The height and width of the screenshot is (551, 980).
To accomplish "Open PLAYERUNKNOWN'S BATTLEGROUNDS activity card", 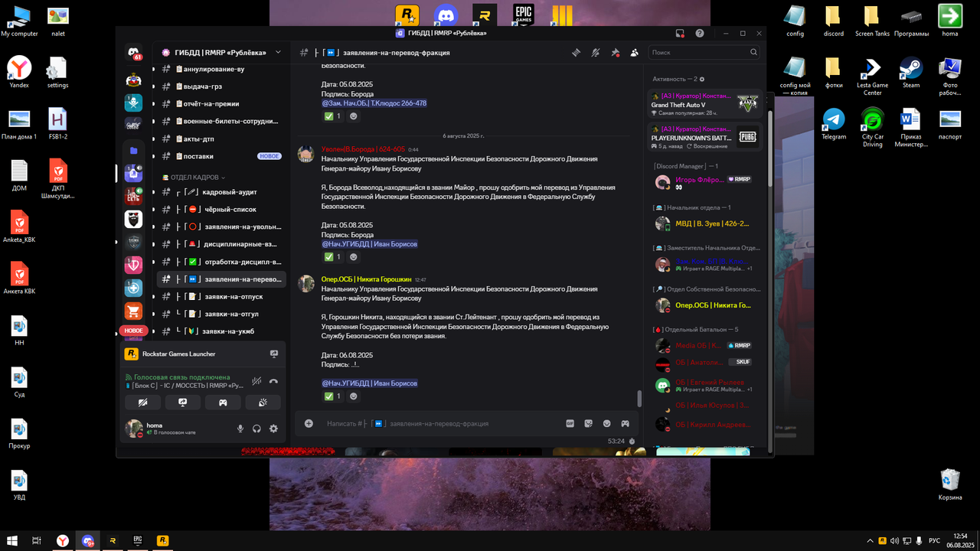I will tap(704, 137).
